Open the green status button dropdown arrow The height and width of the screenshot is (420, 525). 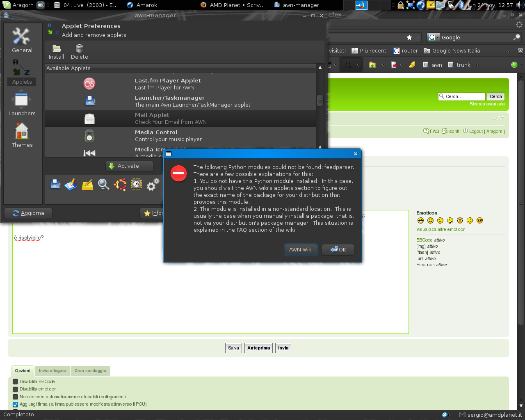tap(521, 65)
